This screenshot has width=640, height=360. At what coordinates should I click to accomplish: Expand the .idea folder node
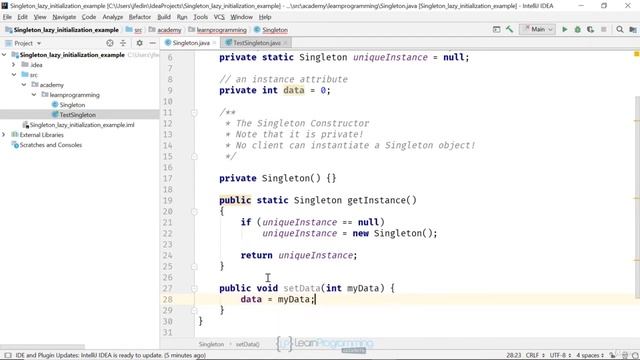13,64
